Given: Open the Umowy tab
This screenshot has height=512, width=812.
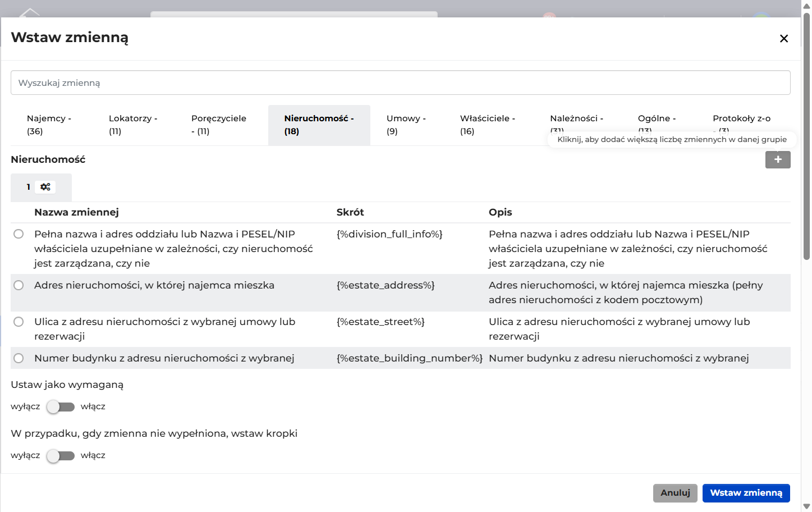Looking at the screenshot, I should point(407,125).
